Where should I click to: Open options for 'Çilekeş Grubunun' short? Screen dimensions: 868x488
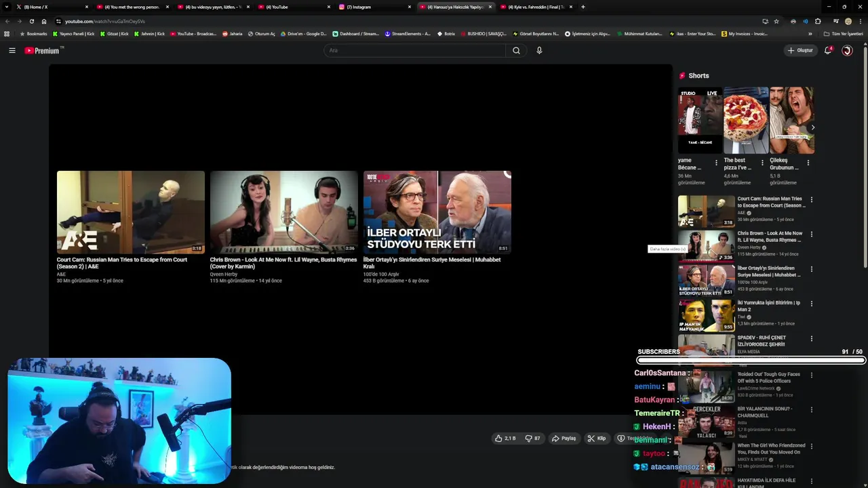coord(808,163)
